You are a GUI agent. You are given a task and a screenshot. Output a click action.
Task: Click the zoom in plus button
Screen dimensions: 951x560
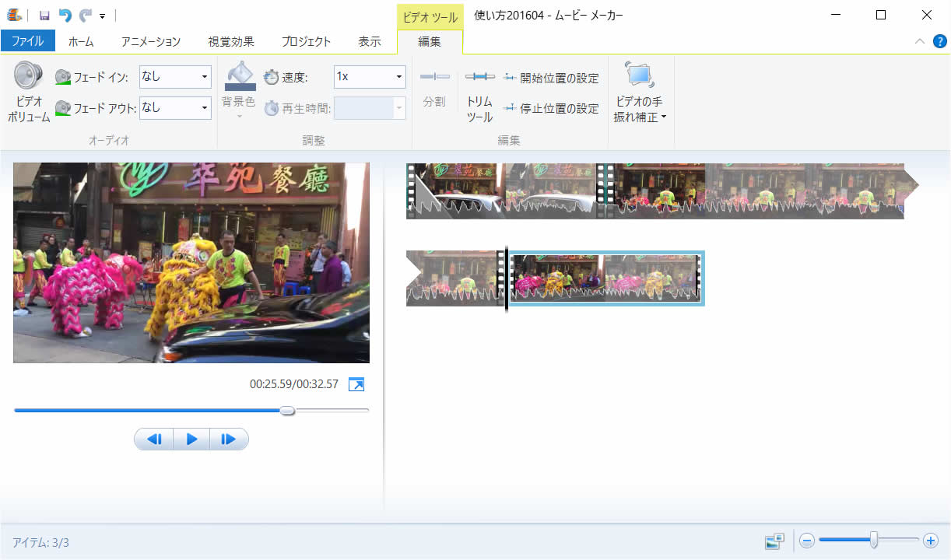[930, 541]
